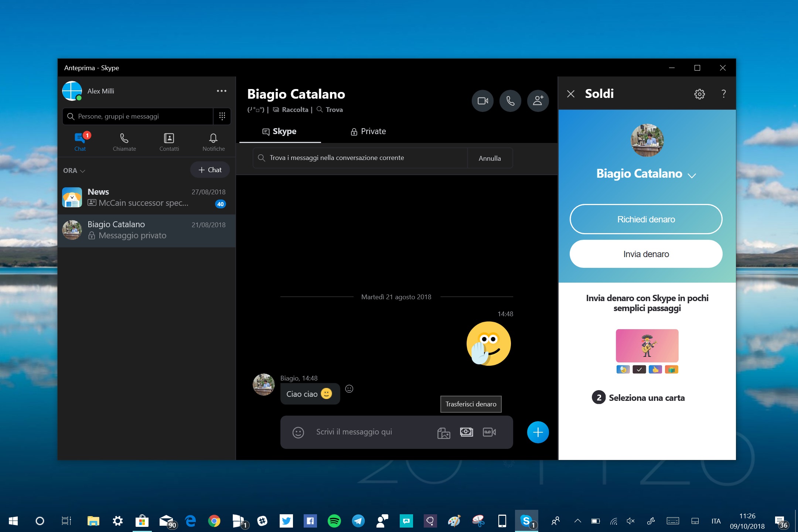The width and height of the screenshot is (798, 532).
Task: Open Soldi panel help question mark
Action: (x=724, y=94)
